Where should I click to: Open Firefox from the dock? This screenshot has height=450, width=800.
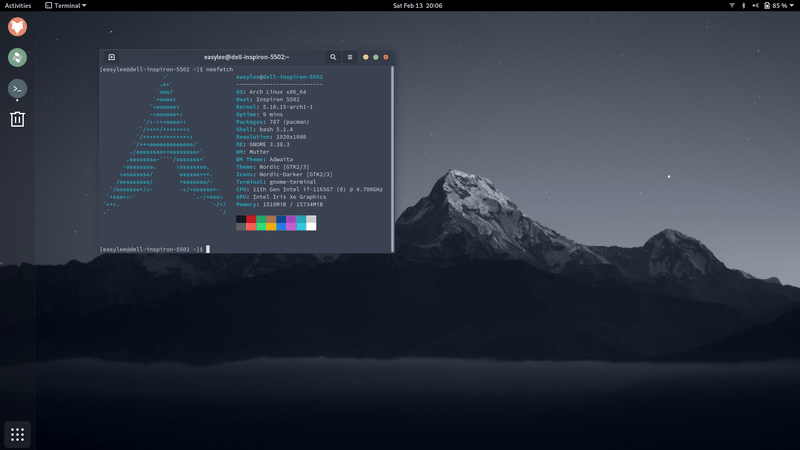point(17,27)
